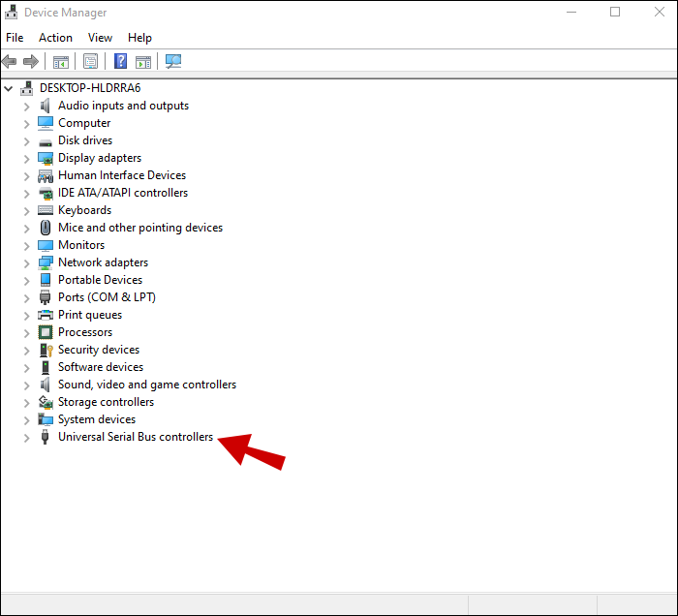Click the Display adapters icon
678x616 pixels.
[x=45, y=158]
